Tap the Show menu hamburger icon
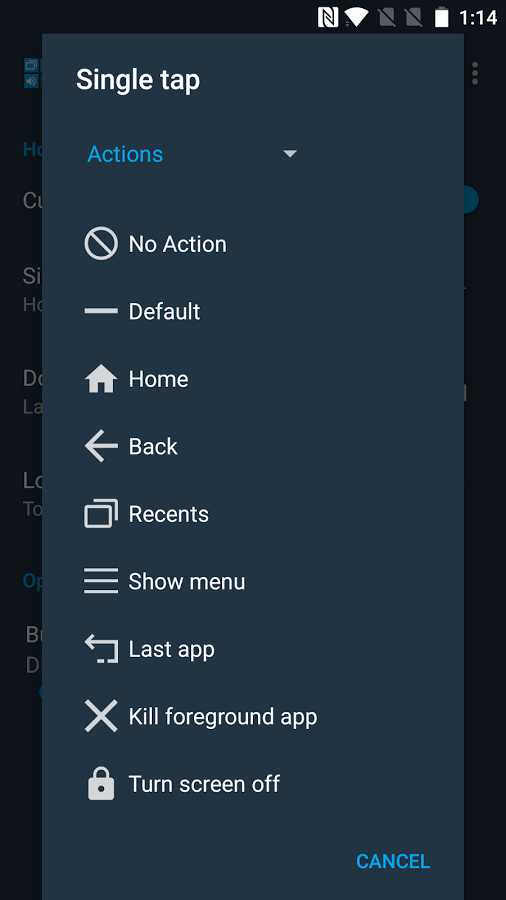Screen dimensions: 506x900 [101, 581]
